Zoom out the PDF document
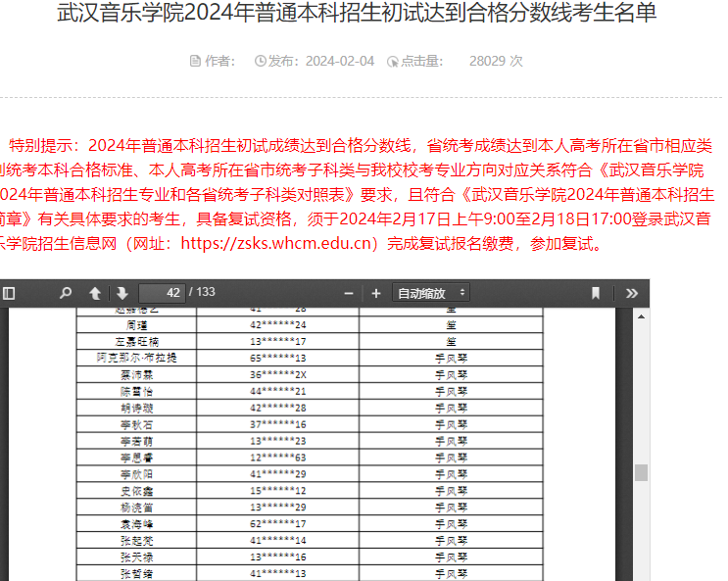The height and width of the screenshot is (581, 728). pos(349,293)
